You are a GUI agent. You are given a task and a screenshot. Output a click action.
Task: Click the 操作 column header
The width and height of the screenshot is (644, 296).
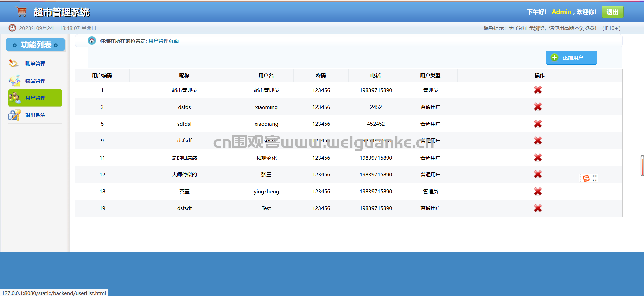coord(540,75)
